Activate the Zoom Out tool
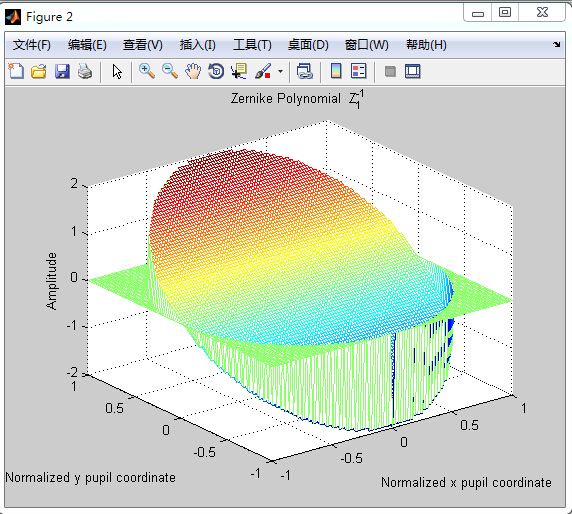The image size is (572, 514). tap(170, 71)
